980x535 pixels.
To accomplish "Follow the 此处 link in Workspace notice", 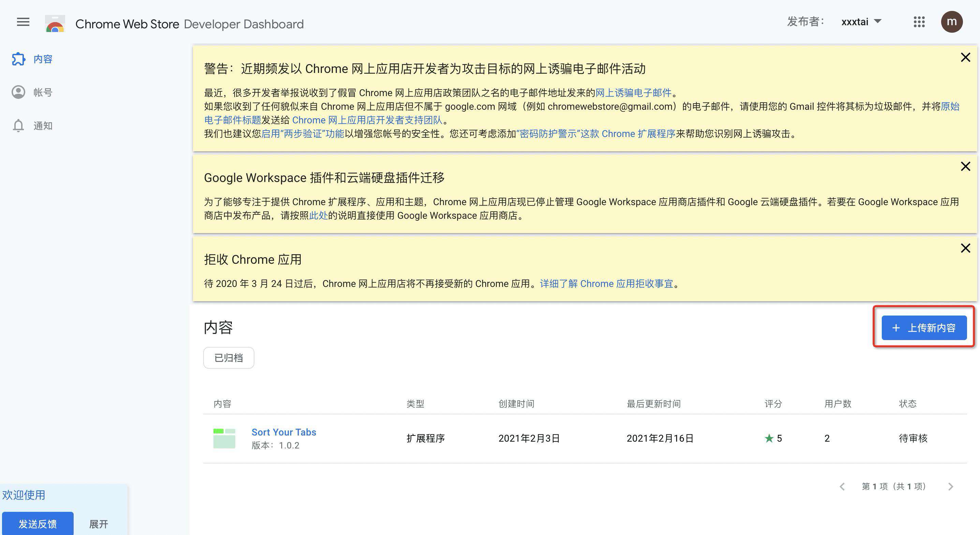I will 318,216.
